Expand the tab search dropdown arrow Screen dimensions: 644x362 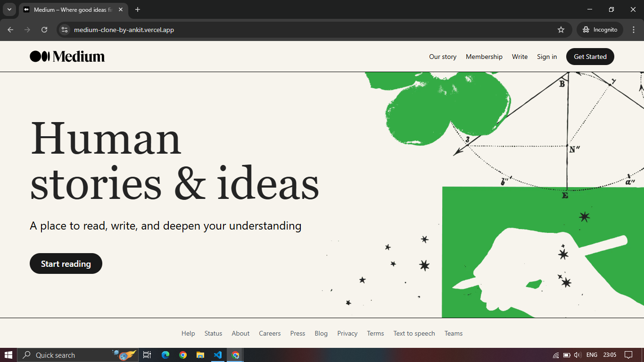[9, 9]
